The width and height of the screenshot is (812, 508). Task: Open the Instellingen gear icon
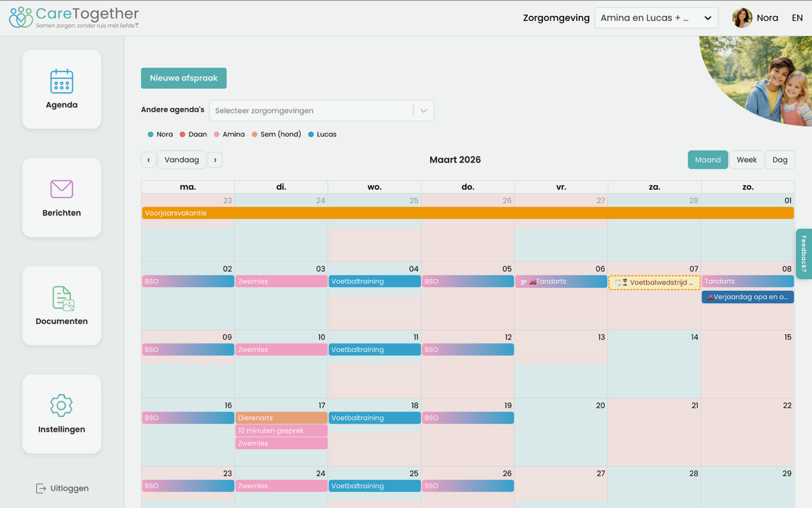click(x=62, y=405)
